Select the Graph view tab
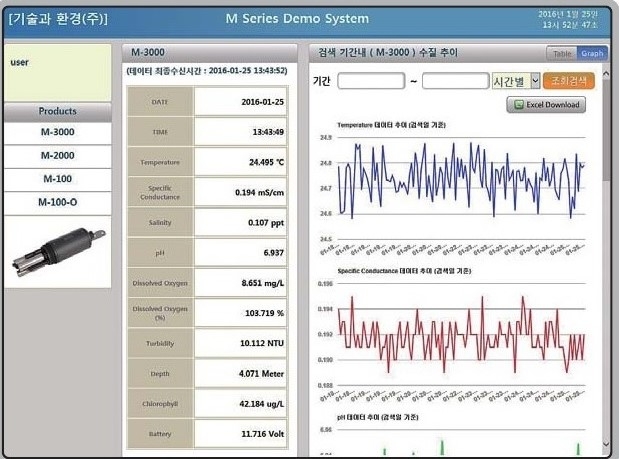Viewport: 619px width, 459px height. pos(592,53)
